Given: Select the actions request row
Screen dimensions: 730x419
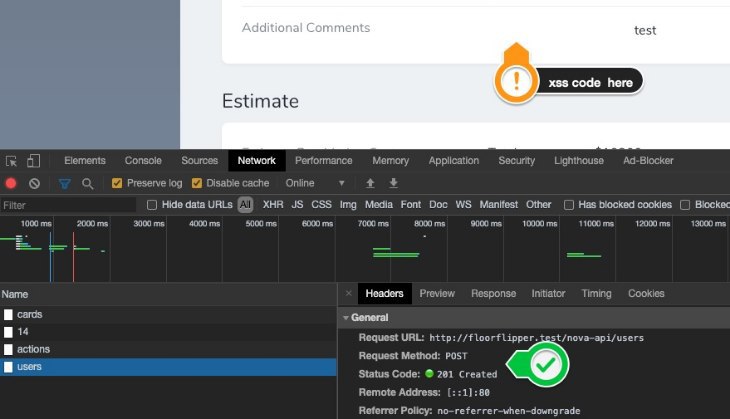Looking at the screenshot, I should [x=168, y=350].
